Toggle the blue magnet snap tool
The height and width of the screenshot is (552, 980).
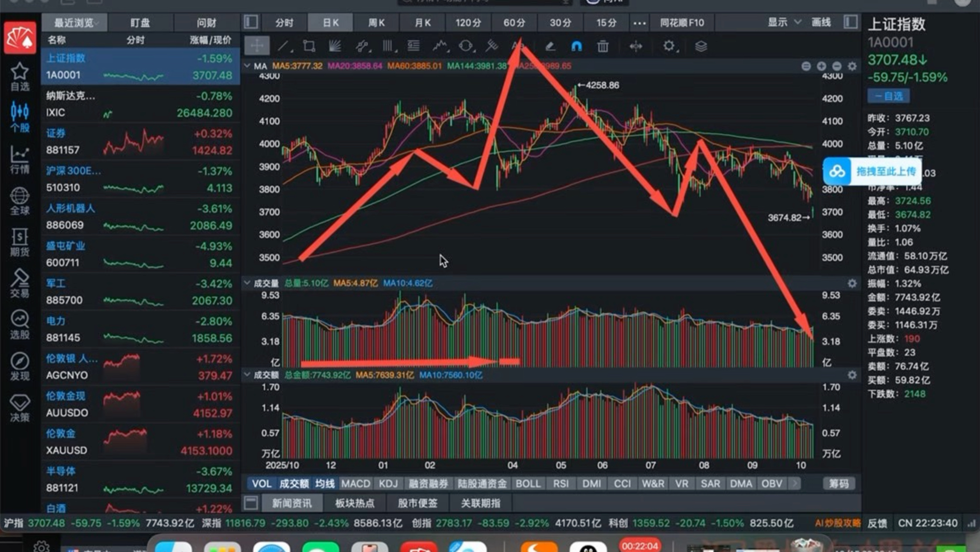point(576,46)
